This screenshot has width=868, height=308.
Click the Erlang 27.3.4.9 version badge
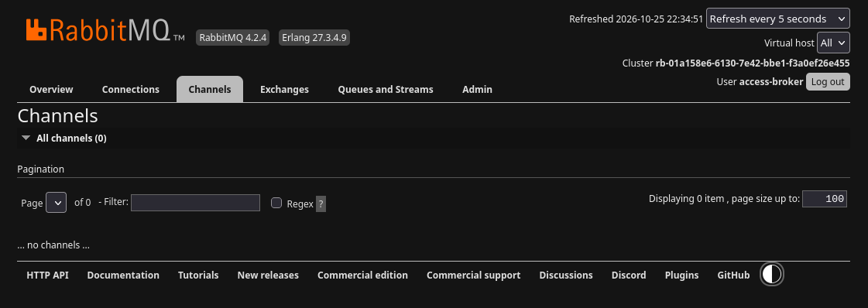314,38
